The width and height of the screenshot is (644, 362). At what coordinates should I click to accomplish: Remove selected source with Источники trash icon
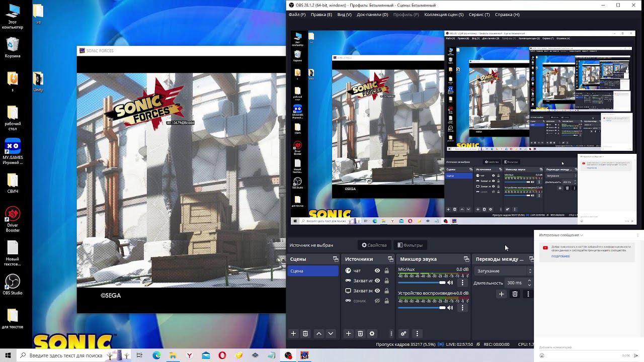coord(360,333)
